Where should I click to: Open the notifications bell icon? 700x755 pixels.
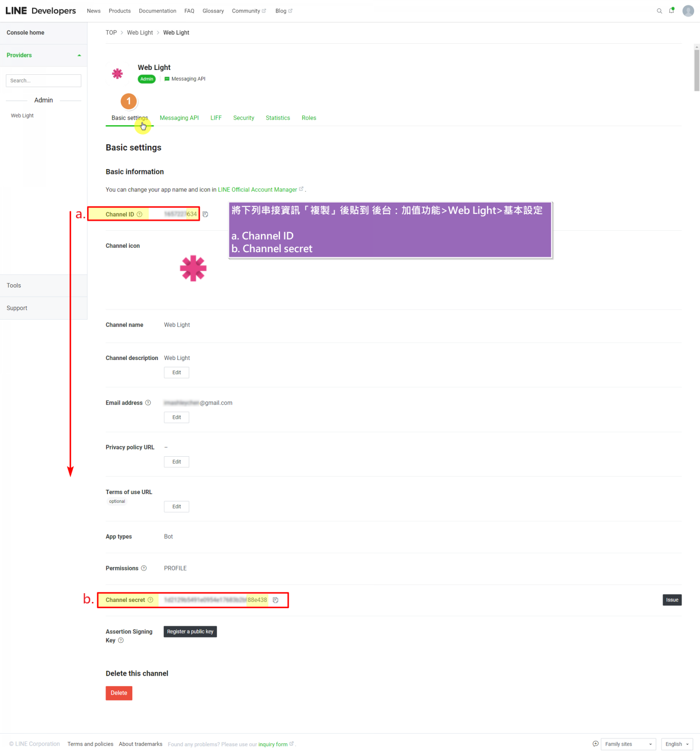[x=671, y=11]
